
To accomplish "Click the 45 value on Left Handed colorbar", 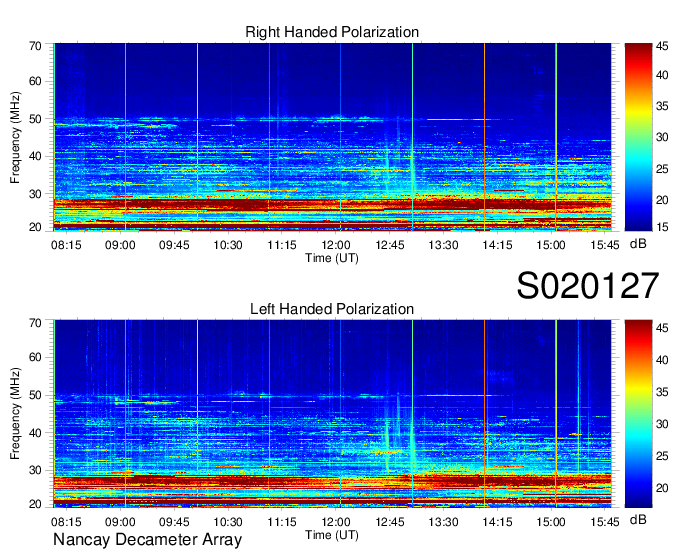I will [662, 328].
